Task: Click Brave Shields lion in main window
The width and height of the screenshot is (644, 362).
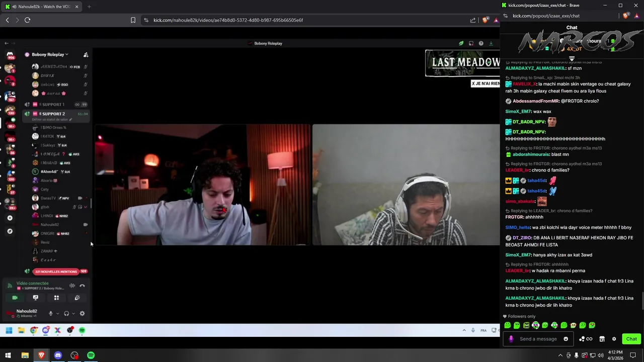Action: tap(485, 20)
